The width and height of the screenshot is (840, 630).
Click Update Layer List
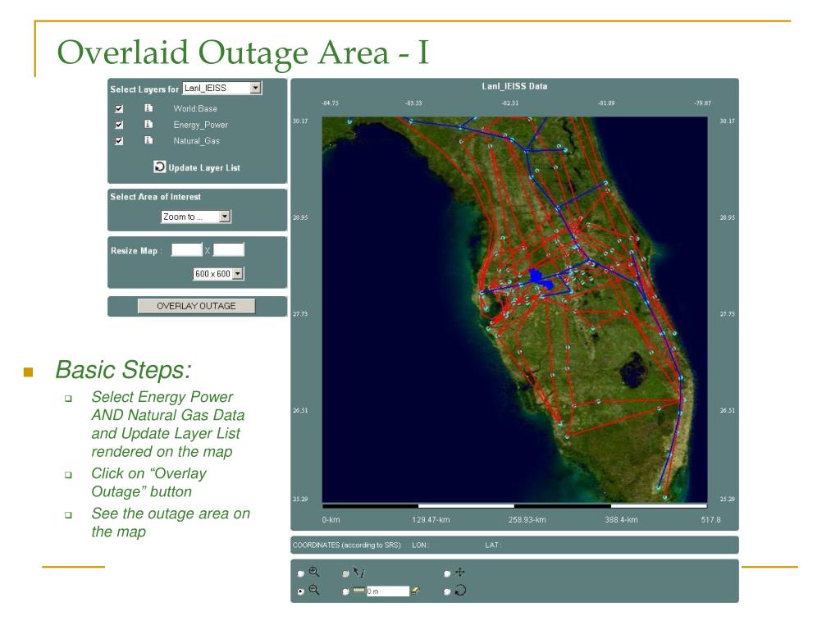pos(197,167)
